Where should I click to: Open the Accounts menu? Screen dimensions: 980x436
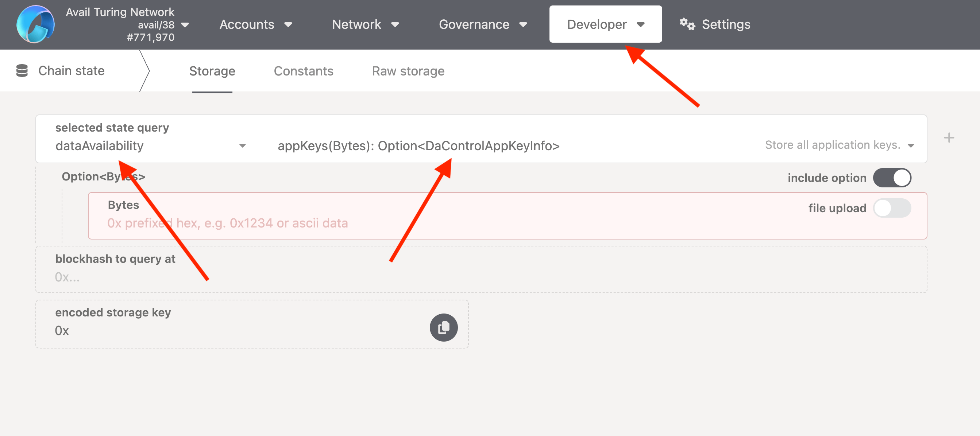tap(256, 24)
